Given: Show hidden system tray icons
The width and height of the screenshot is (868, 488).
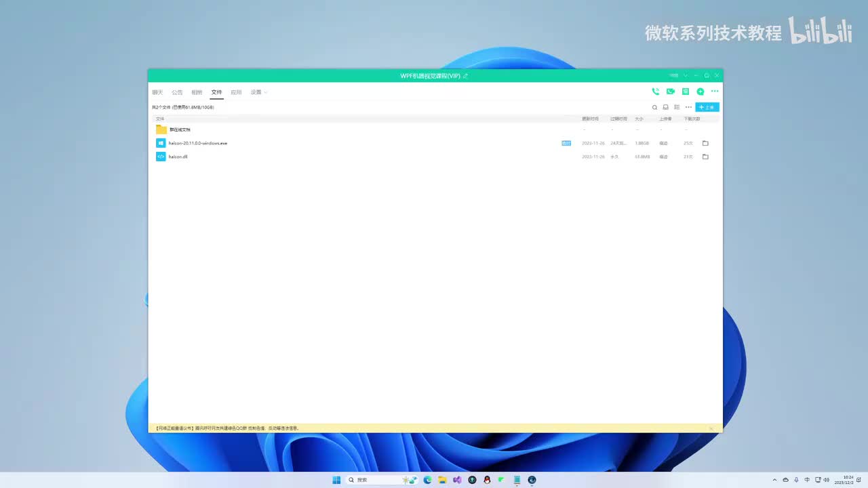Looking at the screenshot, I should (774, 480).
